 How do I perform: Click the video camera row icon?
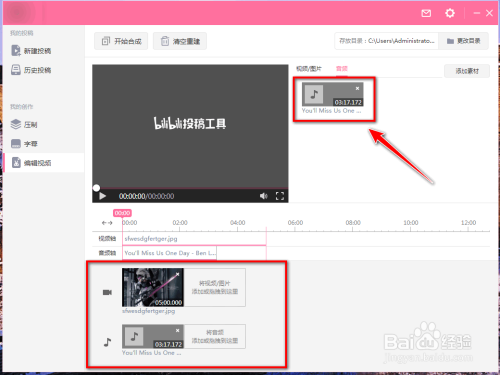(x=107, y=292)
